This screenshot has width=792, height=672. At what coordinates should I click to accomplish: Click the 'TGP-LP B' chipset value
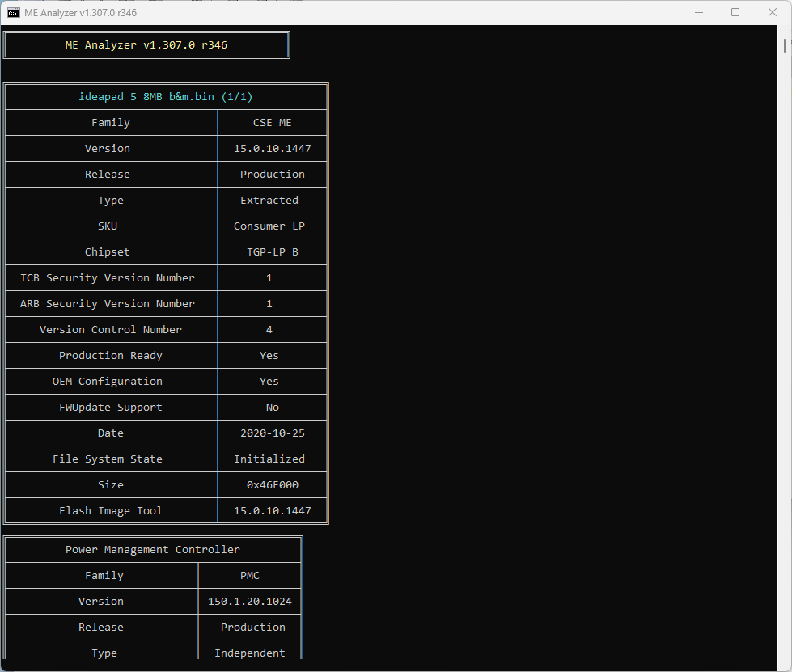click(273, 252)
